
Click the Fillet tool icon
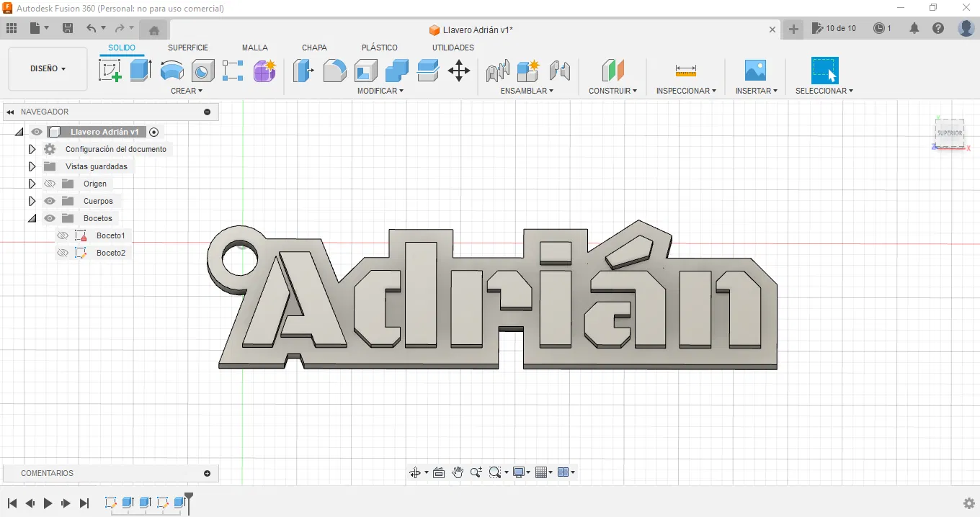[x=334, y=71]
